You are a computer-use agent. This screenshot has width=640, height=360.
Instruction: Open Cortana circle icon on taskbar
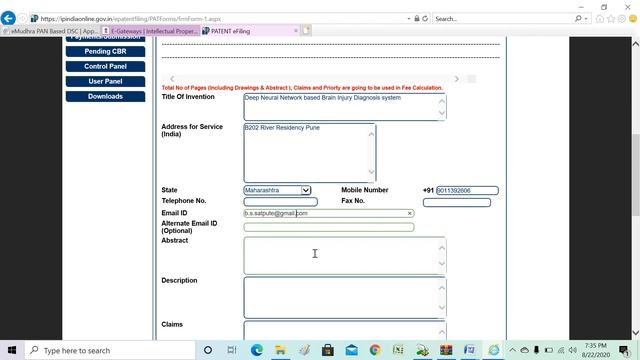point(208,350)
